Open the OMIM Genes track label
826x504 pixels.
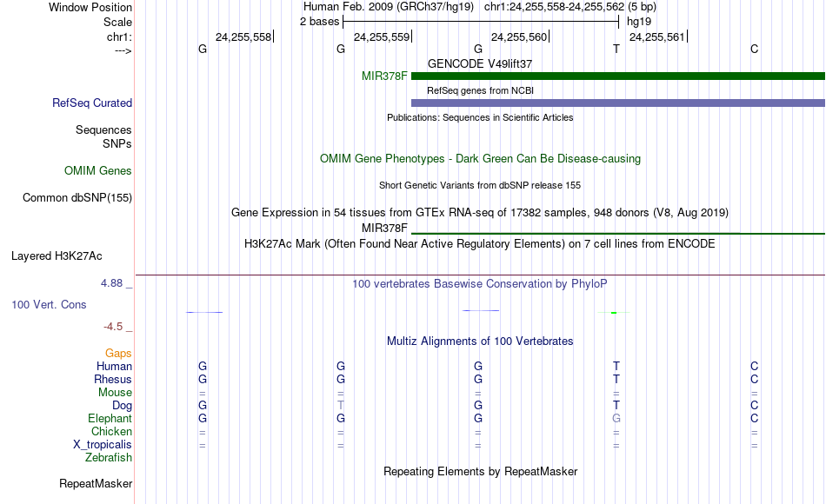(x=98, y=170)
